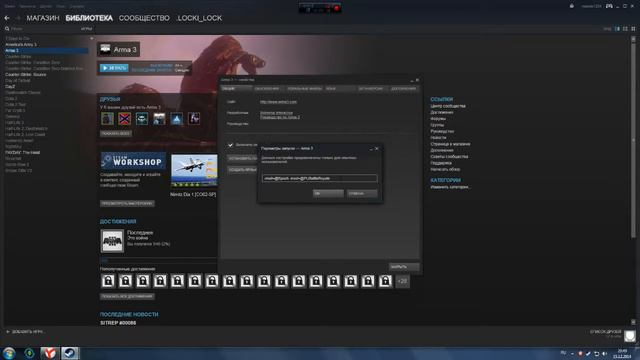Select America's Army 3 in library
This screenshot has width=640, height=360.
point(21,44)
